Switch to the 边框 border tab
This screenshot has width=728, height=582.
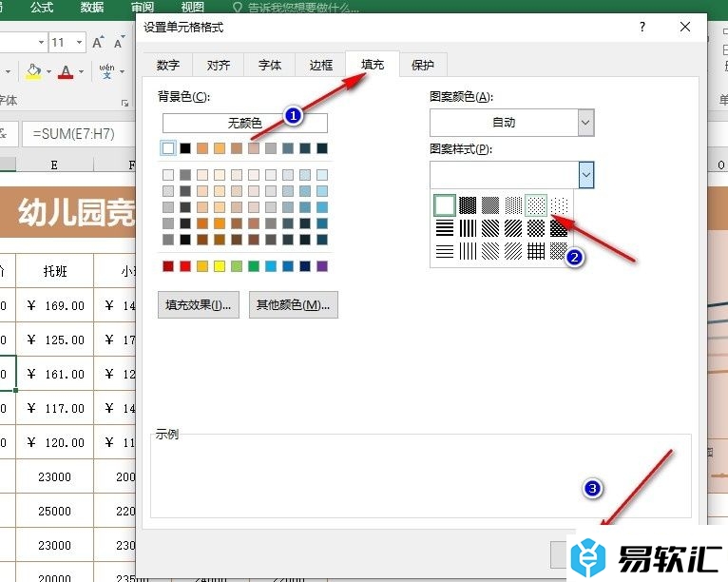(x=320, y=65)
